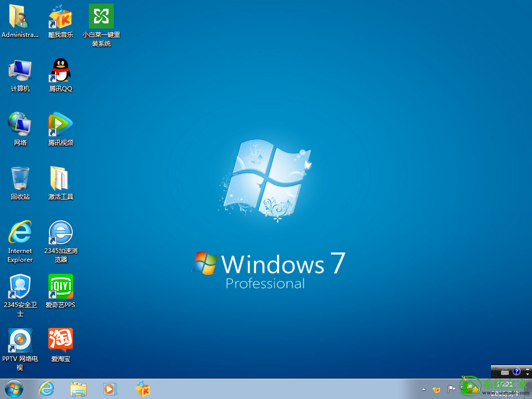This screenshot has height=399, width=532.
Task: Open the Windows Start menu
Action: (14, 389)
